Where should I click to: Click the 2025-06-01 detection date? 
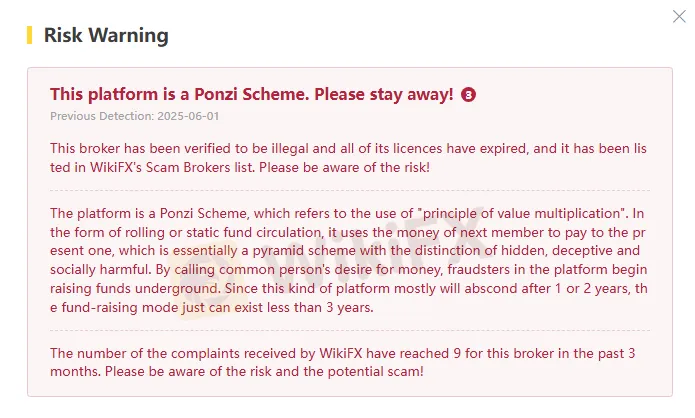[x=160, y=115]
